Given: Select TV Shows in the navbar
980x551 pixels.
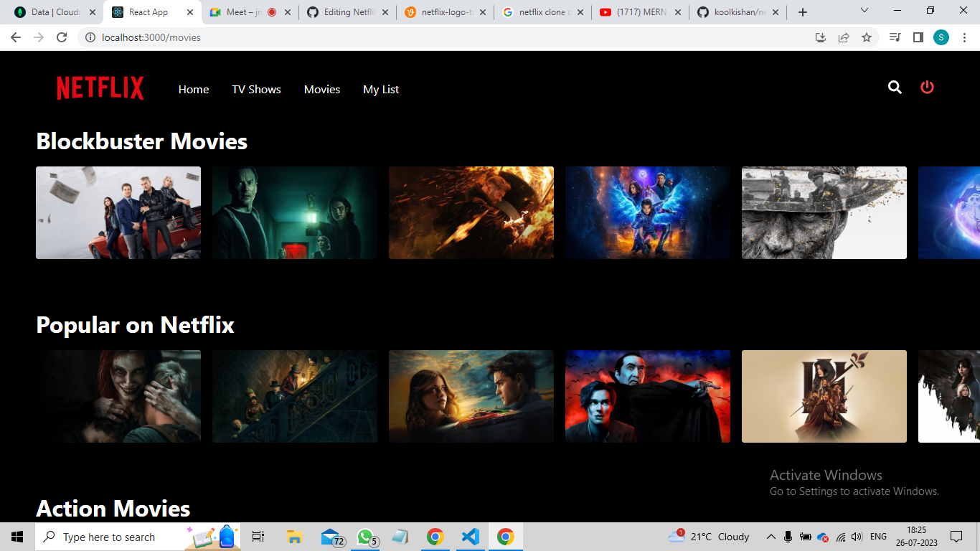Looking at the screenshot, I should pos(256,89).
